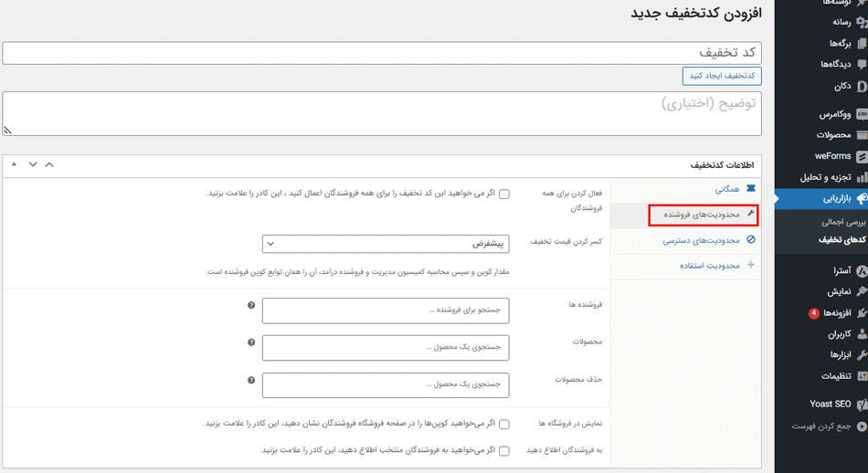Click the General (همگانی) tab ticket icon
This screenshot has height=473, width=868.
[751, 189]
